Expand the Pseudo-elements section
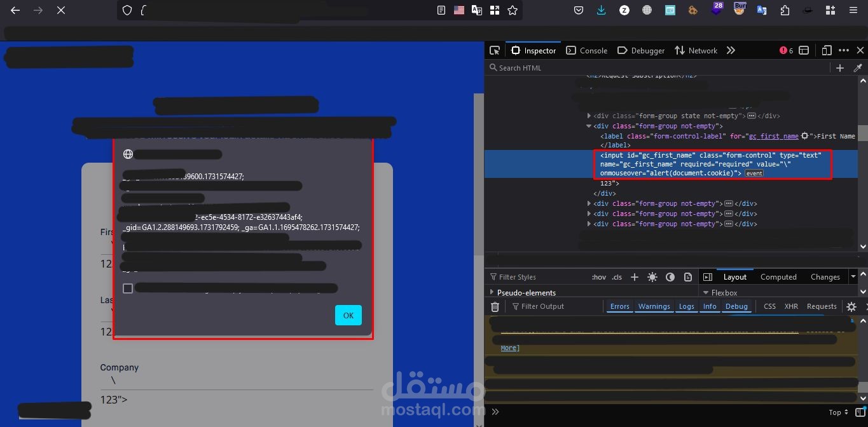This screenshot has width=868, height=427. tap(492, 292)
